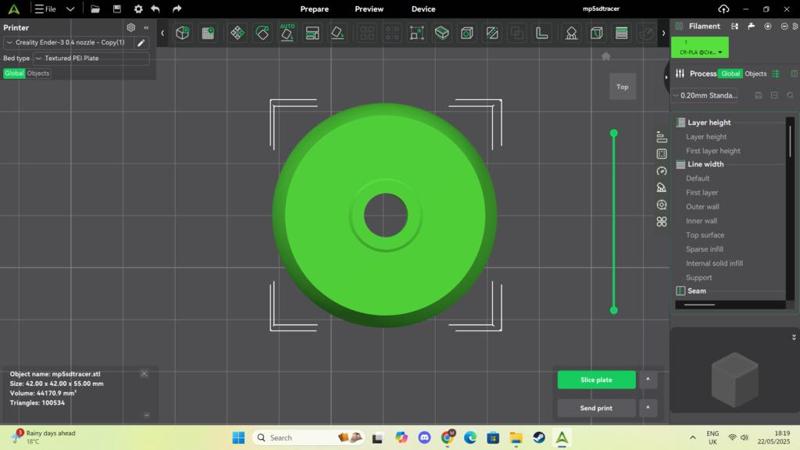Click the speedometer icon in side strip
Viewport: 800px width, 450px height.
(x=661, y=171)
